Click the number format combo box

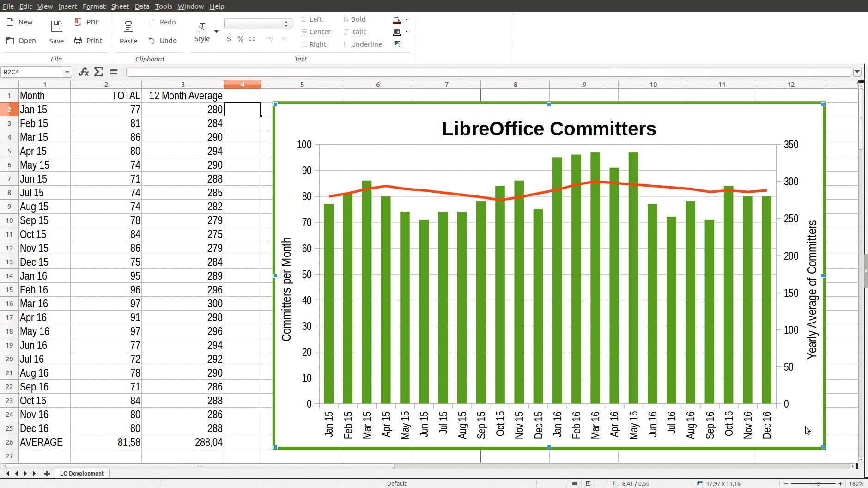[x=258, y=24]
